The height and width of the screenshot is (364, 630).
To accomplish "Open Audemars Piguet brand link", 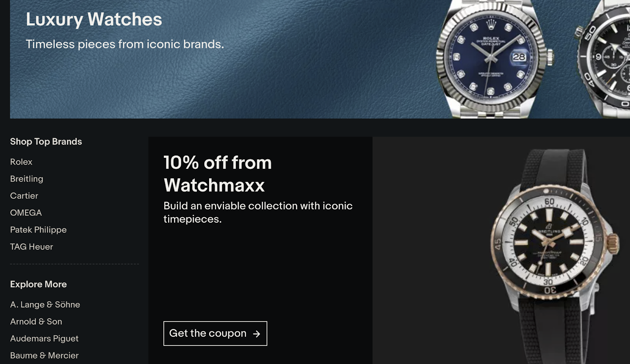I will coord(44,338).
